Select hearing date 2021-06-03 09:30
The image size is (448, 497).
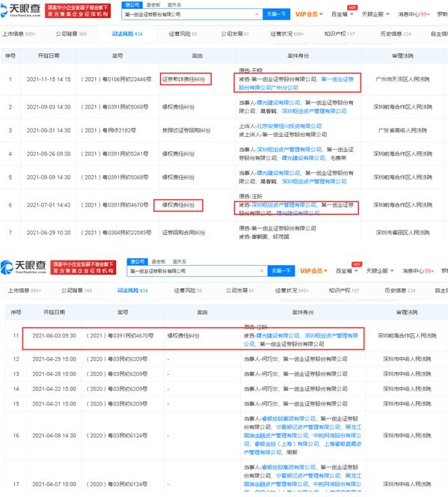(54, 335)
